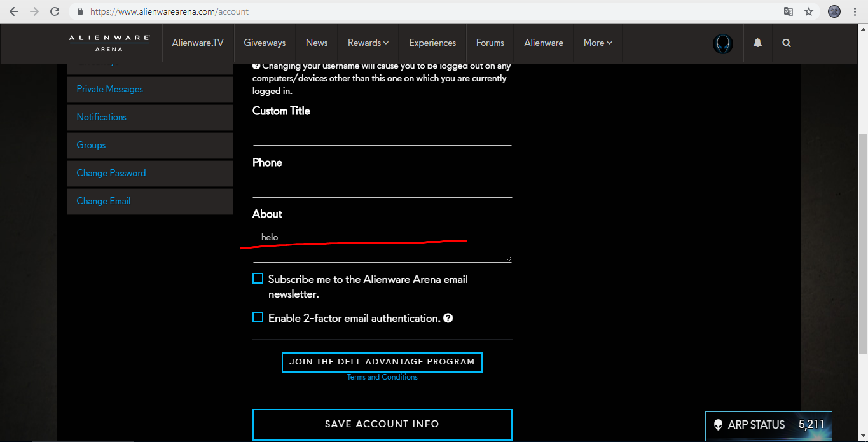Click the browser address bar URL

click(x=170, y=11)
